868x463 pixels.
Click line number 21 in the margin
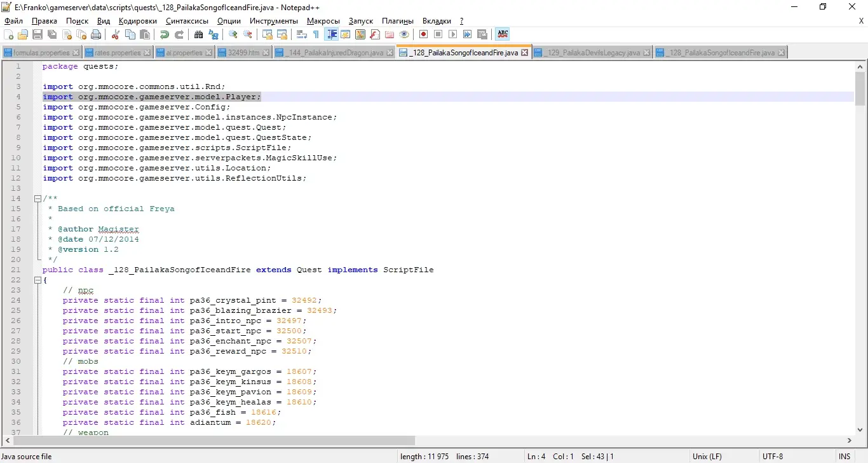tap(16, 270)
